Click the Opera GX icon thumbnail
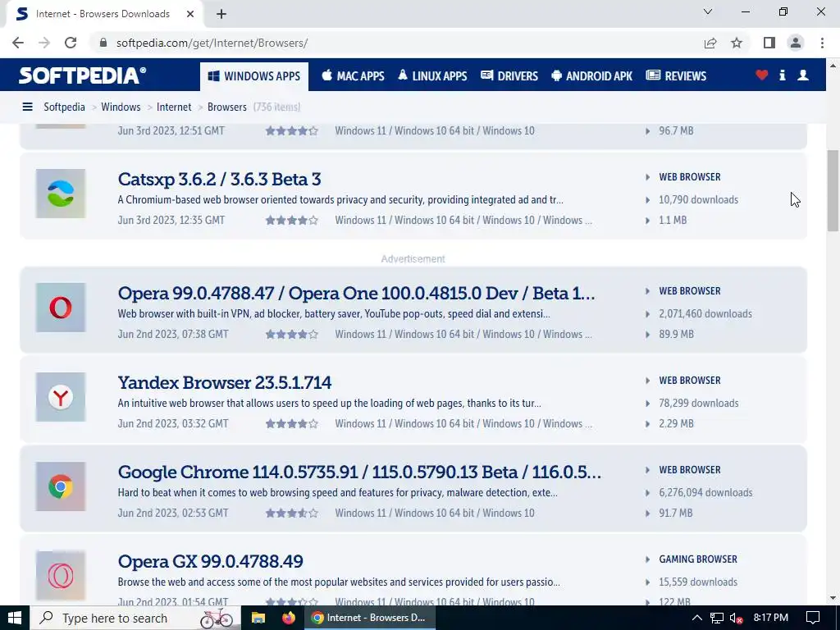The image size is (840, 630). click(61, 576)
